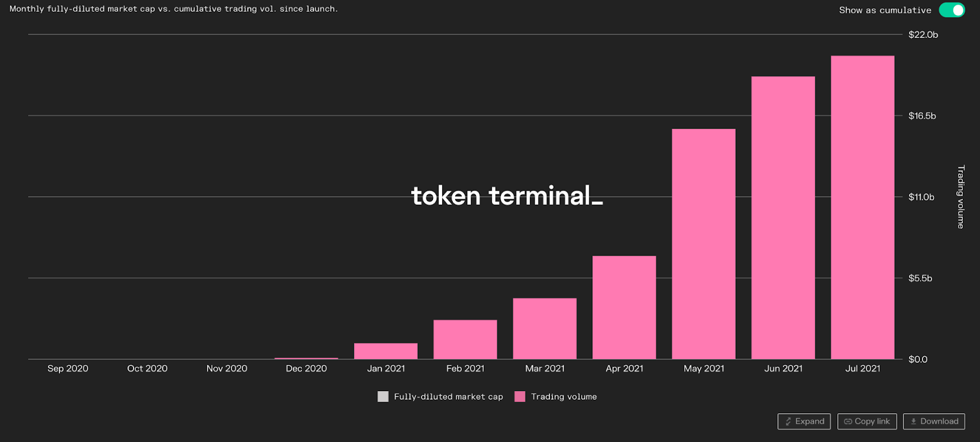Click the grey Fully-diluted market cap swatch
Image resolution: width=980 pixels, height=442 pixels.
pos(383,397)
